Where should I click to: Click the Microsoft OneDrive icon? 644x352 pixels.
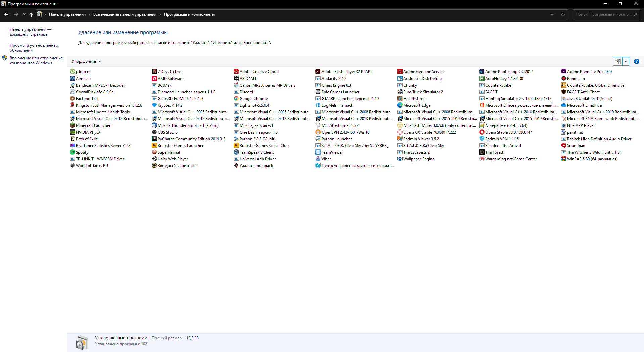(x=563, y=105)
